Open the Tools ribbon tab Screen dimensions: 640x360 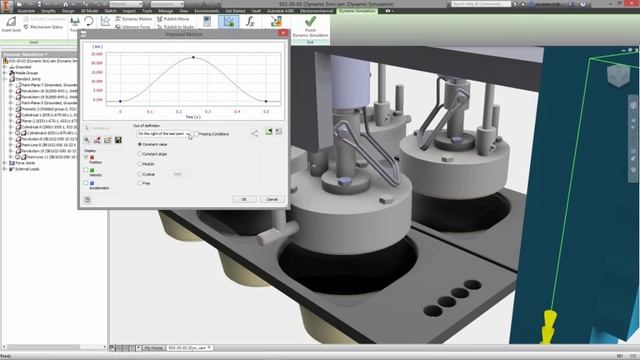147,11
